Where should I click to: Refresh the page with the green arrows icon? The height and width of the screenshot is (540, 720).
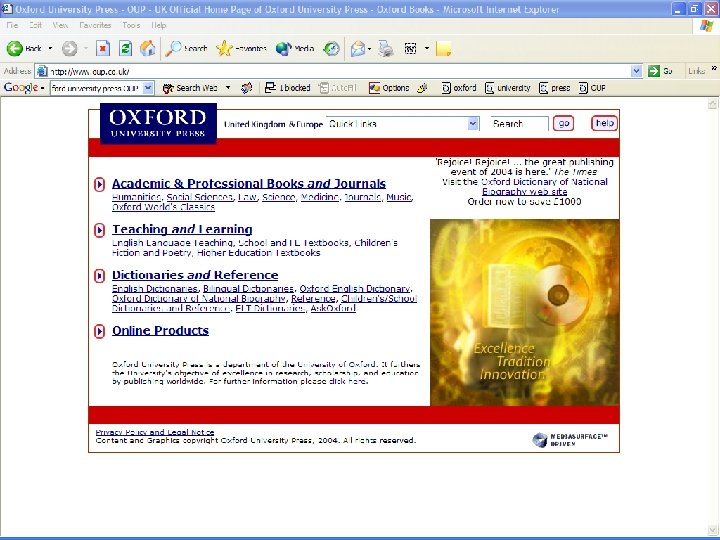(x=125, y=48)
